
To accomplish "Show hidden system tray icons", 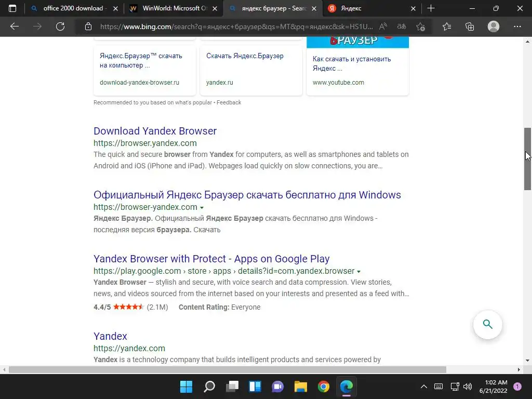I will 424,387.
